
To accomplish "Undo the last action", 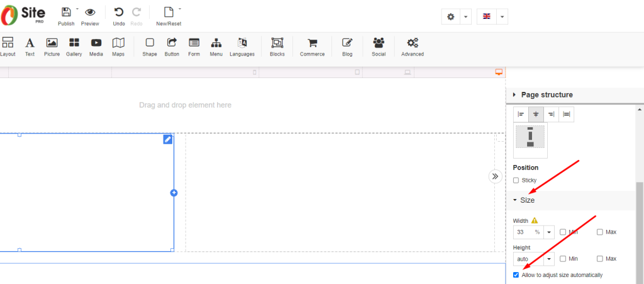I will click(x=119, y=12).
